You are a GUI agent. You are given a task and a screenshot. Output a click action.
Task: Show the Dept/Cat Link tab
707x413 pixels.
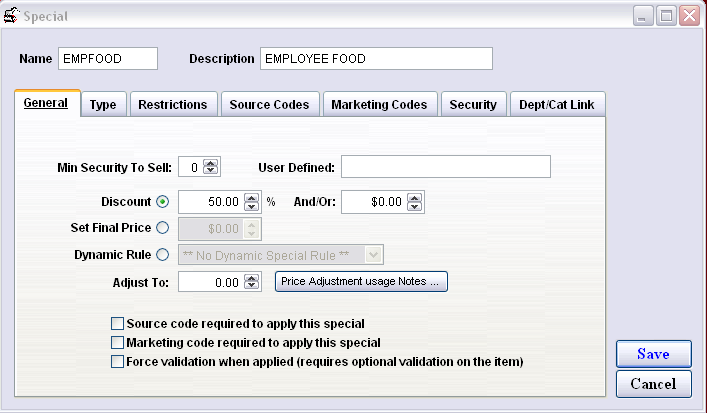(x=557, y=105)
